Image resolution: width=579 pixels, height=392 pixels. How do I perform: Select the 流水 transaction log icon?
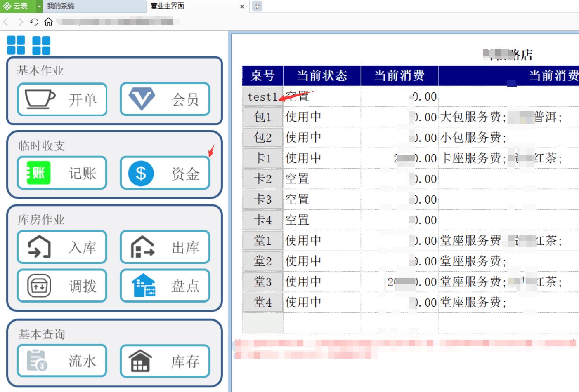coord(37,360)
